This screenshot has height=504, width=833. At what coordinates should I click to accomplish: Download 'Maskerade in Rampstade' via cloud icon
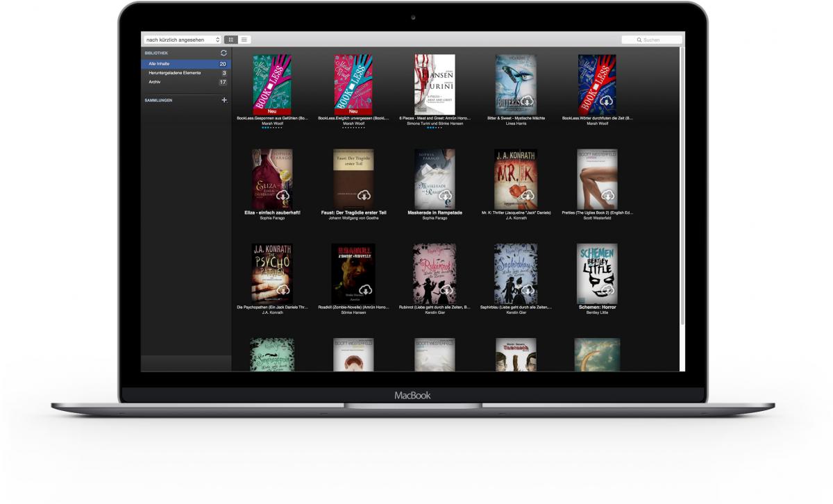point(446,196)
